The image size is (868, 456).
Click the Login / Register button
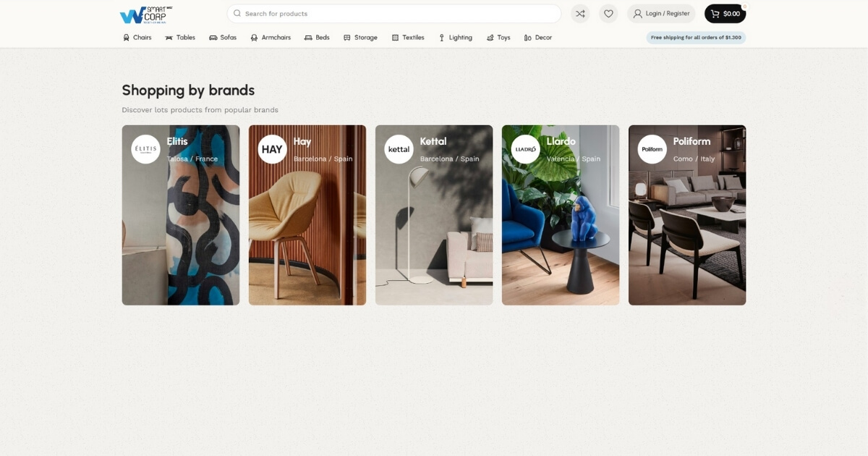coord(661,14)
